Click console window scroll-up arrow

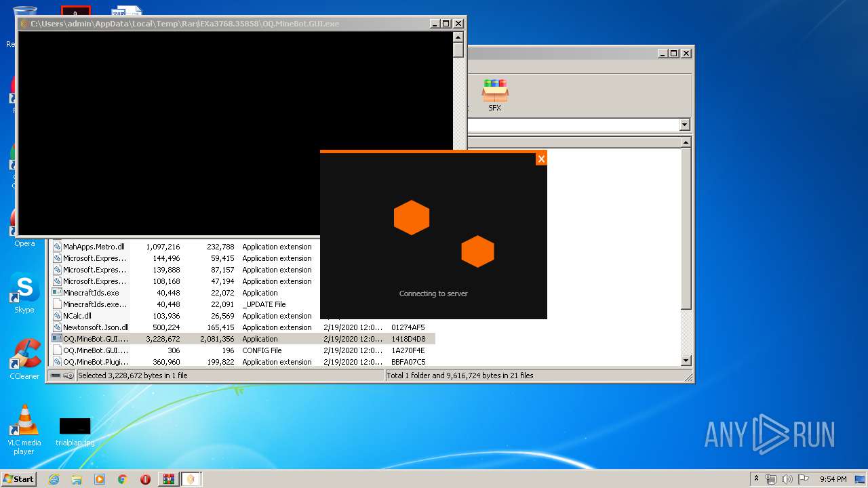coord(458,37)
